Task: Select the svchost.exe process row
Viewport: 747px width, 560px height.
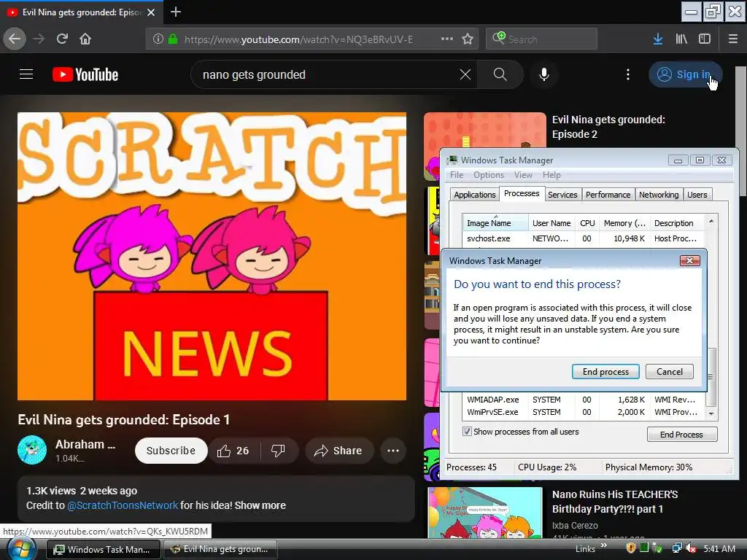Action: coord(584,238)
